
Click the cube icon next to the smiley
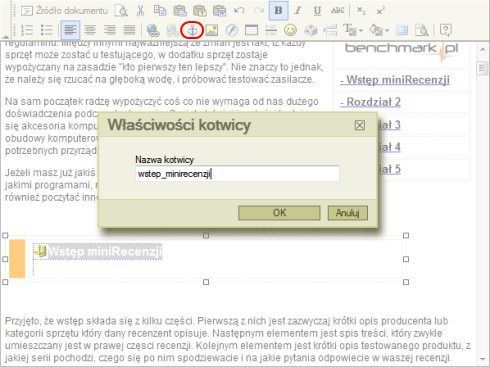coord(310,30)
